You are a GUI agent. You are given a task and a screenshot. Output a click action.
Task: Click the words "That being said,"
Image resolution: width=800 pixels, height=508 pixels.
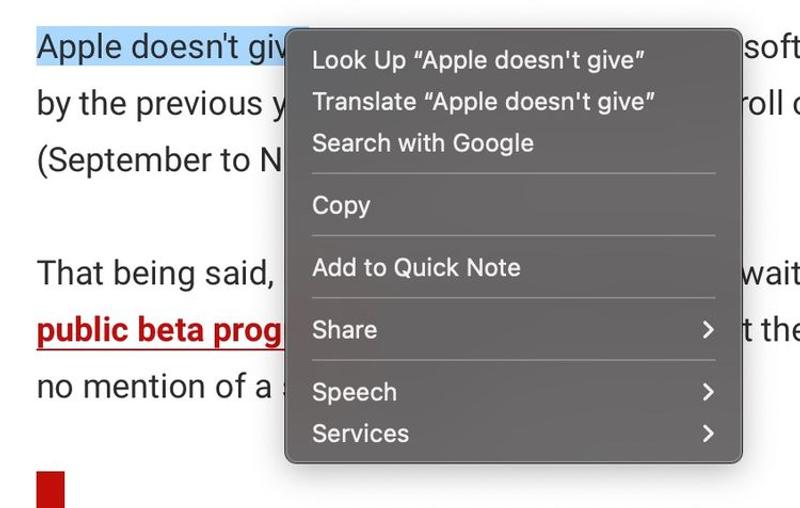tap(155, 273)
